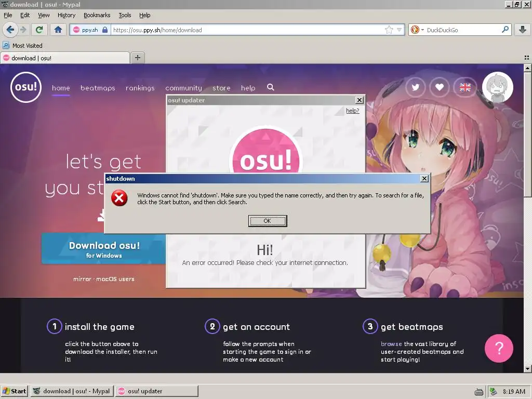
Task: Bookmark this page with the star icon
Action: [x=389, y=30]
